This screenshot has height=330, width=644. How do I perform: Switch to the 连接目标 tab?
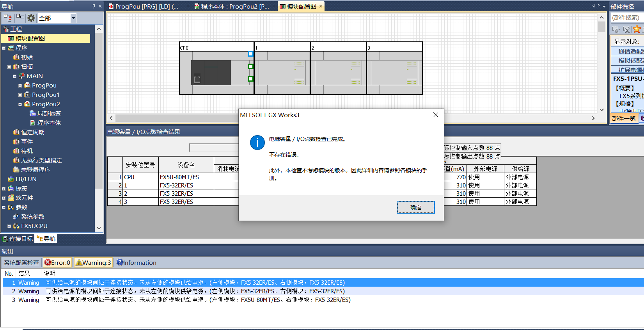[x=18, y=239]
